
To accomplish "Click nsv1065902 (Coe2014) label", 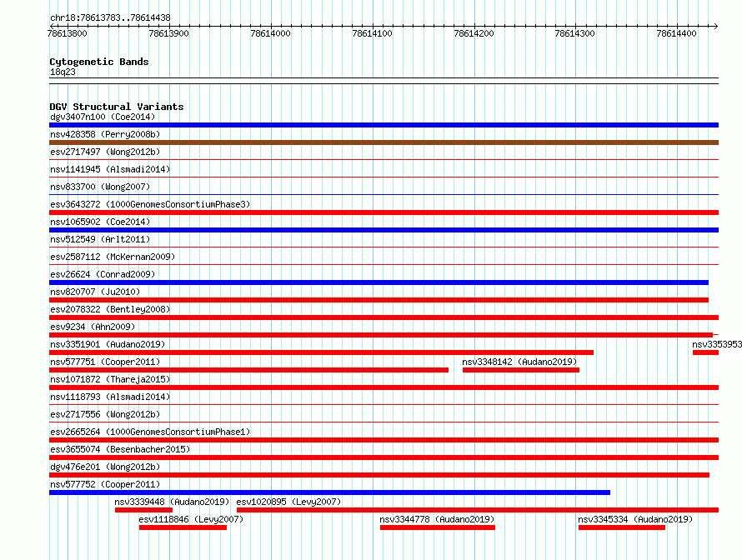I will [x=100, y=222].
